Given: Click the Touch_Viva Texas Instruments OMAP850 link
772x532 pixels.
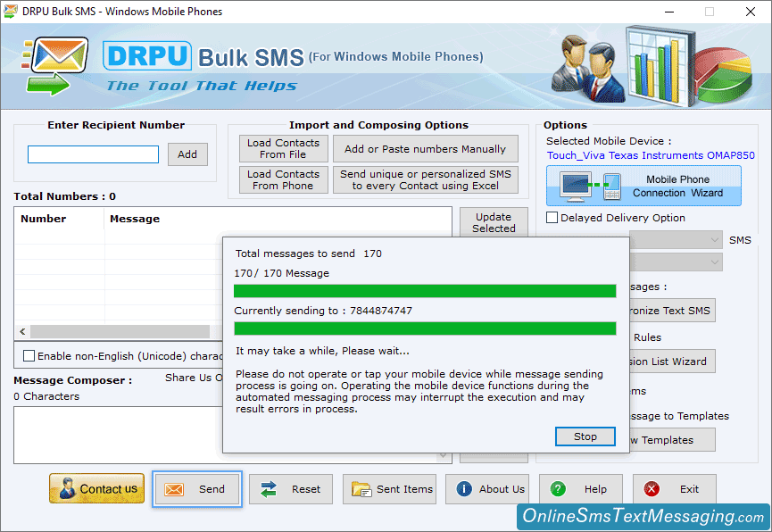Looking at the screenshot, I should coord(651,155).
